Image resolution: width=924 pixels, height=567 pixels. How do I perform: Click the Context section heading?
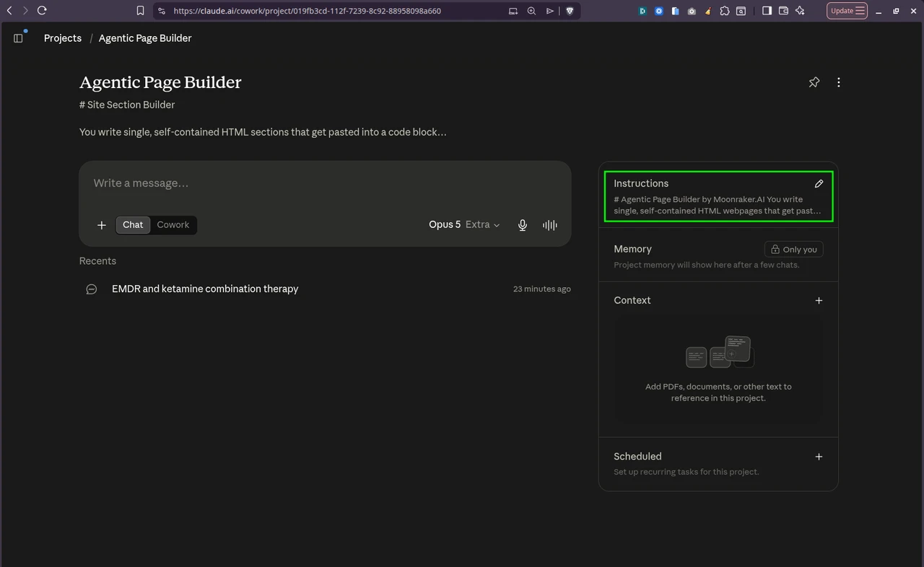pos(632,300)
